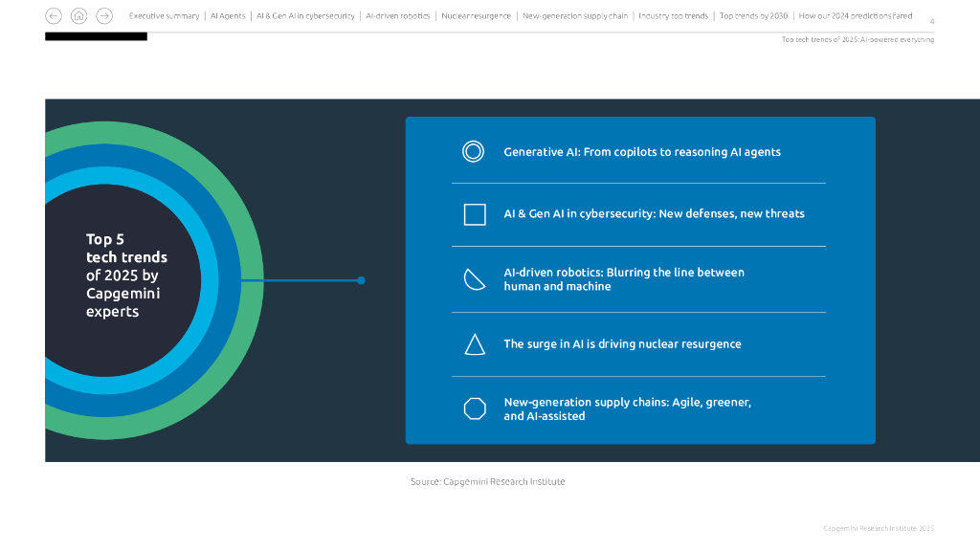Click the triangle nuclear resurgence icon
980x551 pixels.
(475, 344)
